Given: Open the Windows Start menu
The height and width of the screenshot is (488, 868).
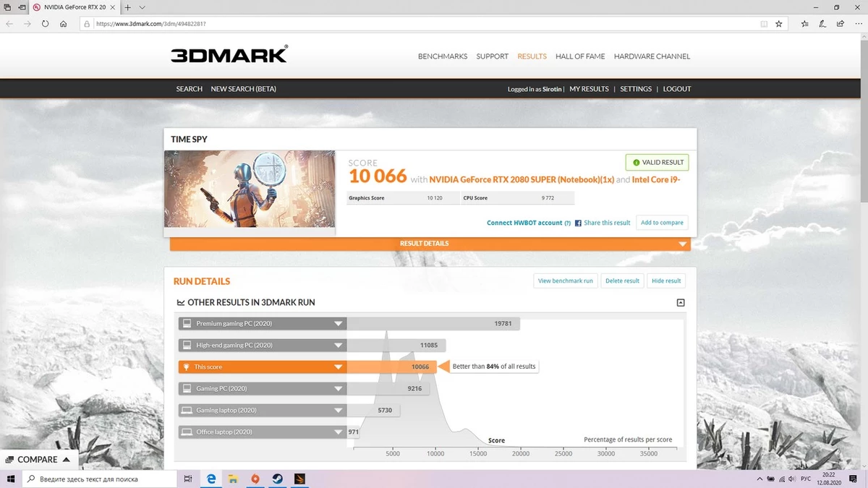Looking at the screenshot, I should pyautogui.click(x=11, y=479).
